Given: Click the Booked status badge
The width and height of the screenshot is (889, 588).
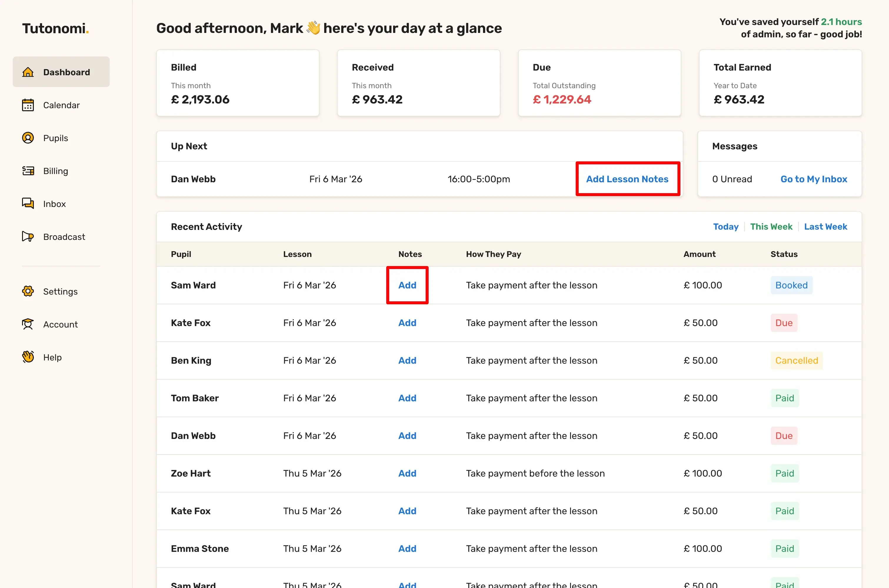Looking at the screenshot, I should pos(791,285).
